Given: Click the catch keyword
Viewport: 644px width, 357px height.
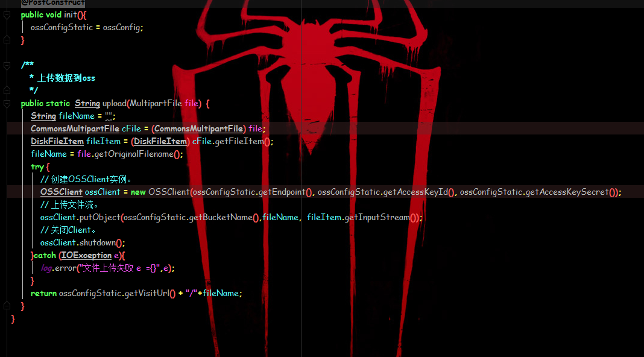Looking at the screenshot, I should 45,256.
